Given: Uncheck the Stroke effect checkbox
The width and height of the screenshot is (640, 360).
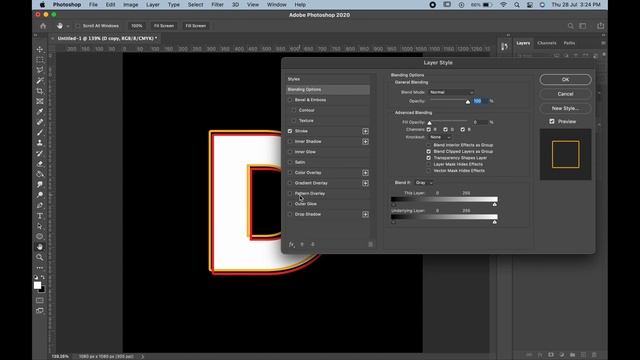Looking at the screenshot, I should (290, 131).
